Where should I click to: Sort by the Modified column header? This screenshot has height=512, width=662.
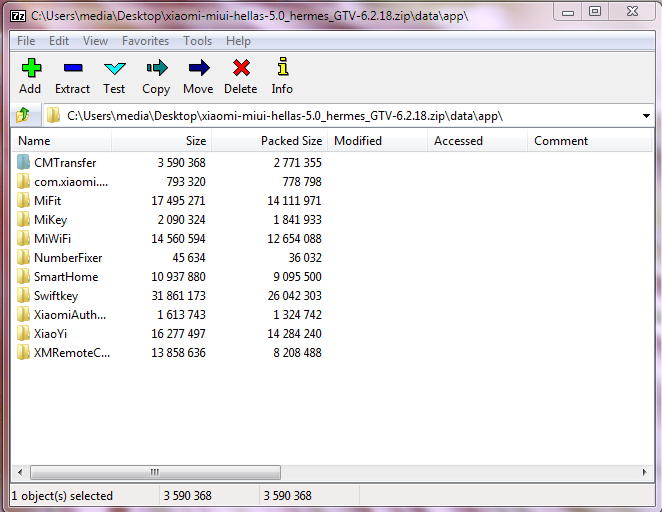[377, 141]
